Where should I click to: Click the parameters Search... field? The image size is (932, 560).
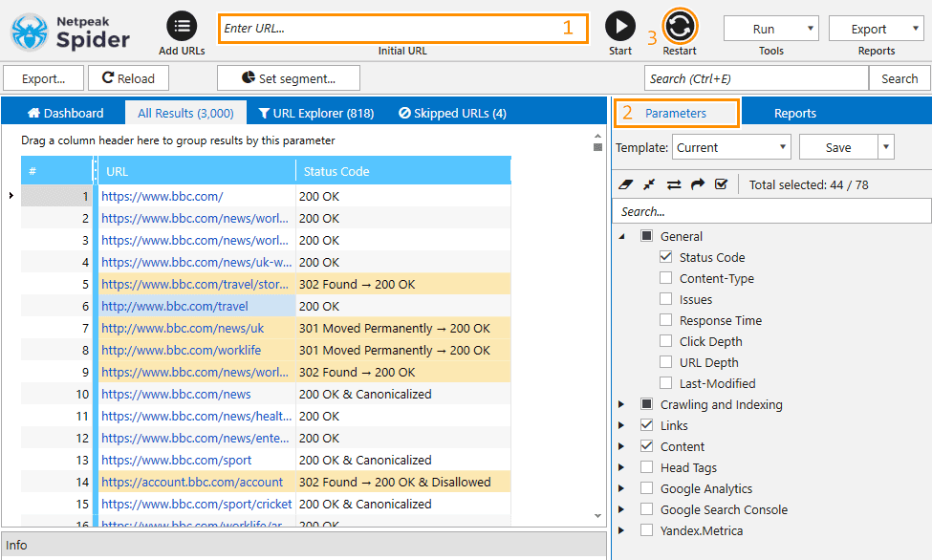click(771, 211)
